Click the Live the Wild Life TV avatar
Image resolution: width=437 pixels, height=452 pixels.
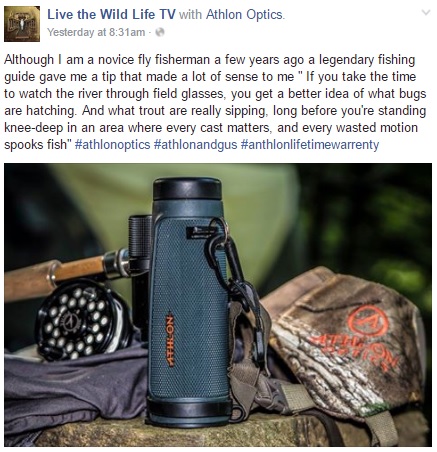click(22, 24)
